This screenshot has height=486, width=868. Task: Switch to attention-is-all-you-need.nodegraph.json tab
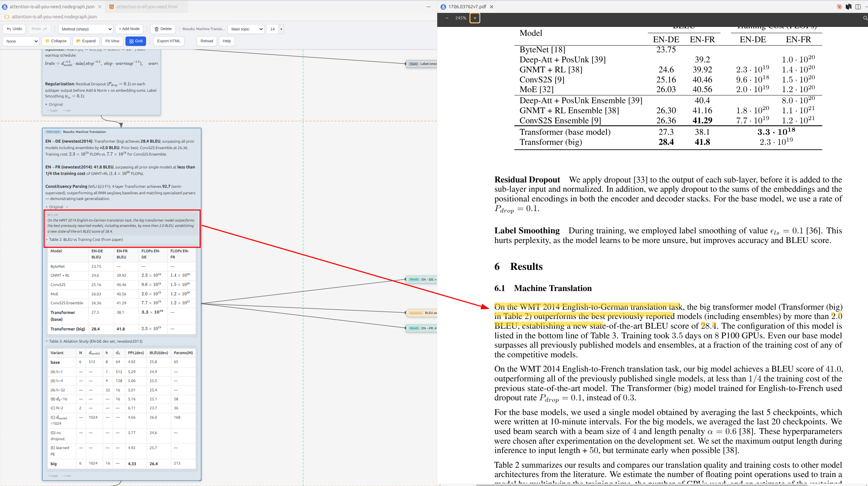pos(52,6)
